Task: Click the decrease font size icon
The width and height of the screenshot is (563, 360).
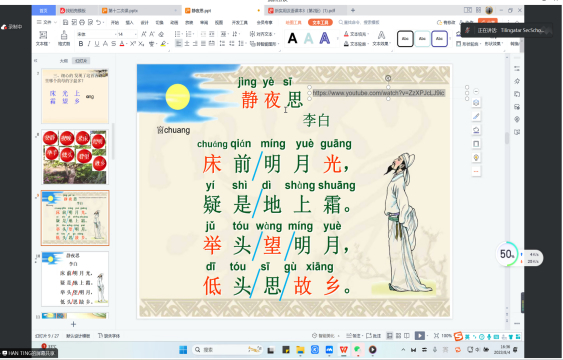Action: (x=152, y=34)
